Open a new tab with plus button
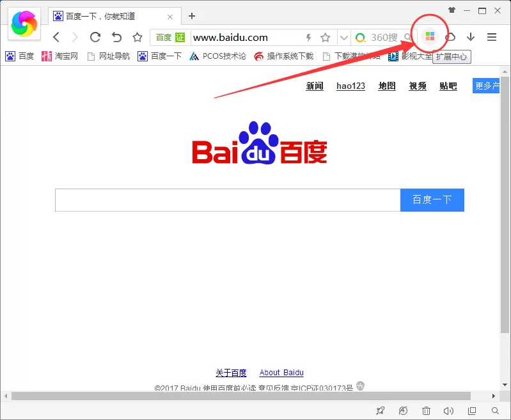The image size is (511, 420). pyautogui.click(x=192, y=16)
